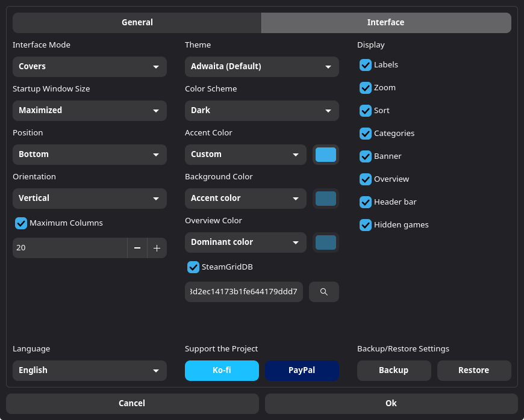Click the Backup settings button
Screen dimensions: 524x420
click(394, 371)
